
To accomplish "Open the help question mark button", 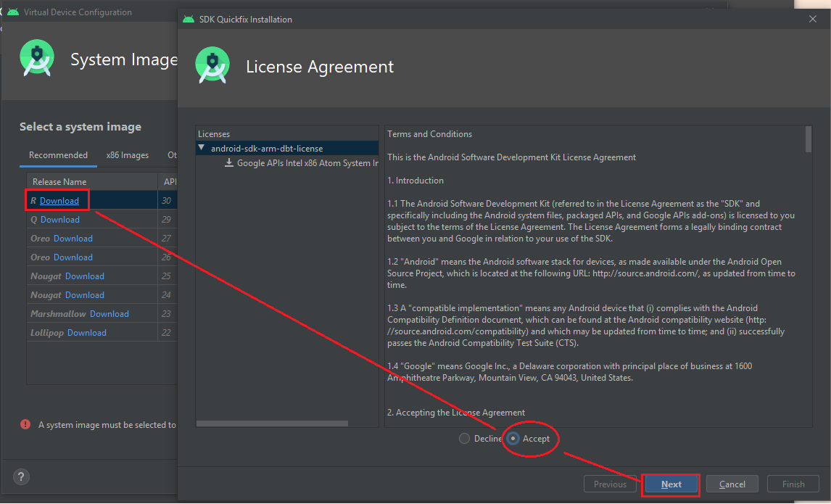I will (21, 476).
